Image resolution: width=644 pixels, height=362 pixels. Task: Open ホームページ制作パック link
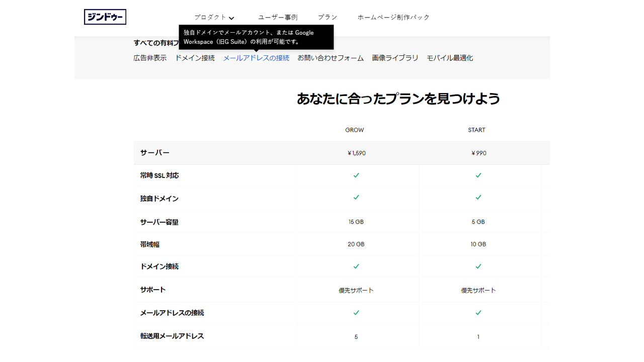[x=393, y=17]
